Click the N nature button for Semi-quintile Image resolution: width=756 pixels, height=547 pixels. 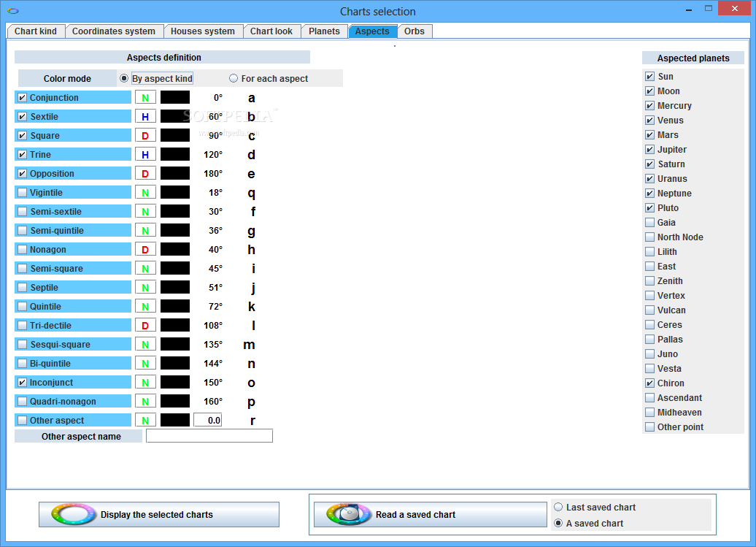click(x=145, y=231)
